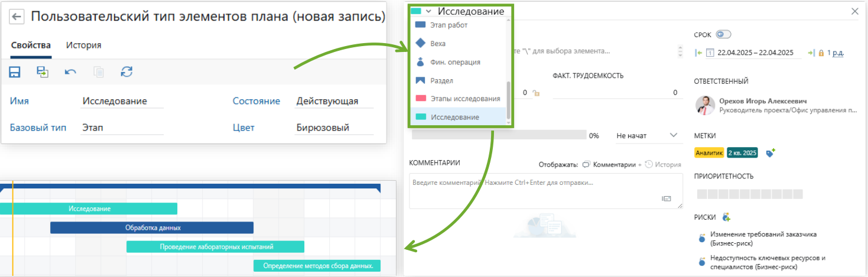This screenshot has height=277, width=868.
Task: Toggle История display in comments section
Action: [x=664, y=164]
